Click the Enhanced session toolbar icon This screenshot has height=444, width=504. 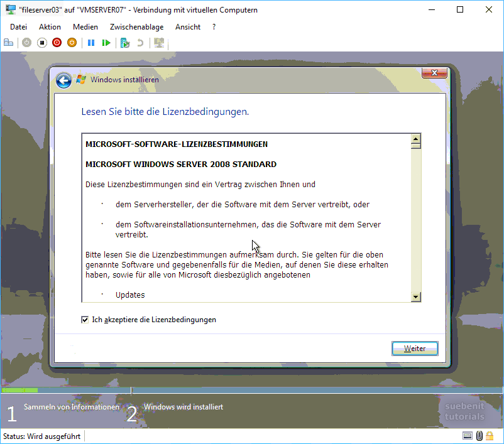pos(159,43)
